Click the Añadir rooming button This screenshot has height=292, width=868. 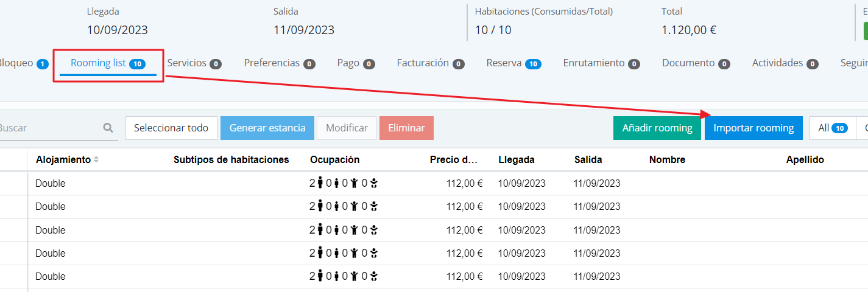click(x=657, y=128)
